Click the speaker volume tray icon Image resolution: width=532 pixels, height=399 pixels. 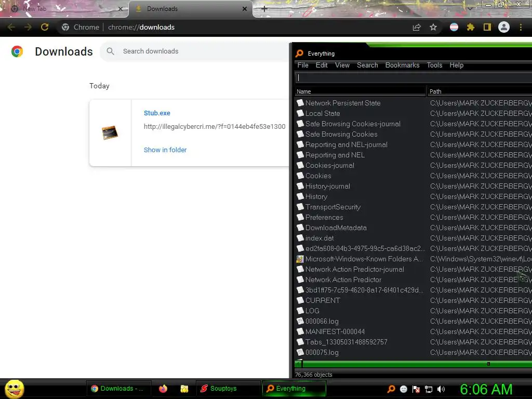(x=441, y=389)
